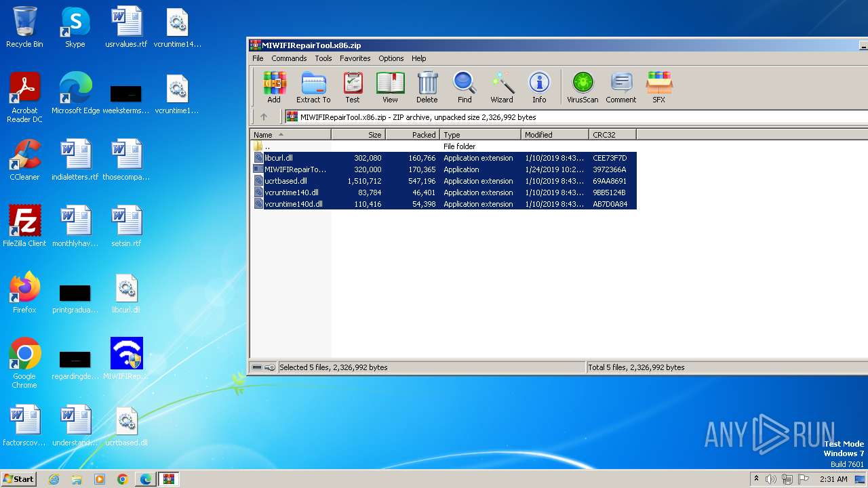Select Acrobat Reader DC desktop icon
Screen dimensions: 868x488
(24, 98)
